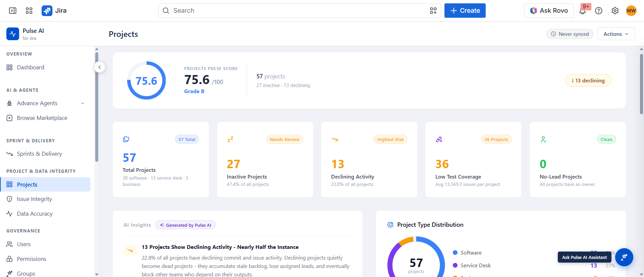This screenshot has width=644, height=277.
Task: Click the Issue Integrity shield icon
Action: click(9, 199)
